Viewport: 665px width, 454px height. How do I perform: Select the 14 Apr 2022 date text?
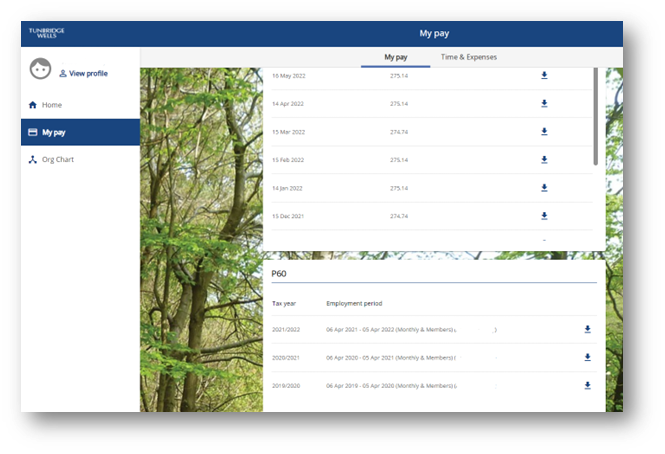click(288, 104)
